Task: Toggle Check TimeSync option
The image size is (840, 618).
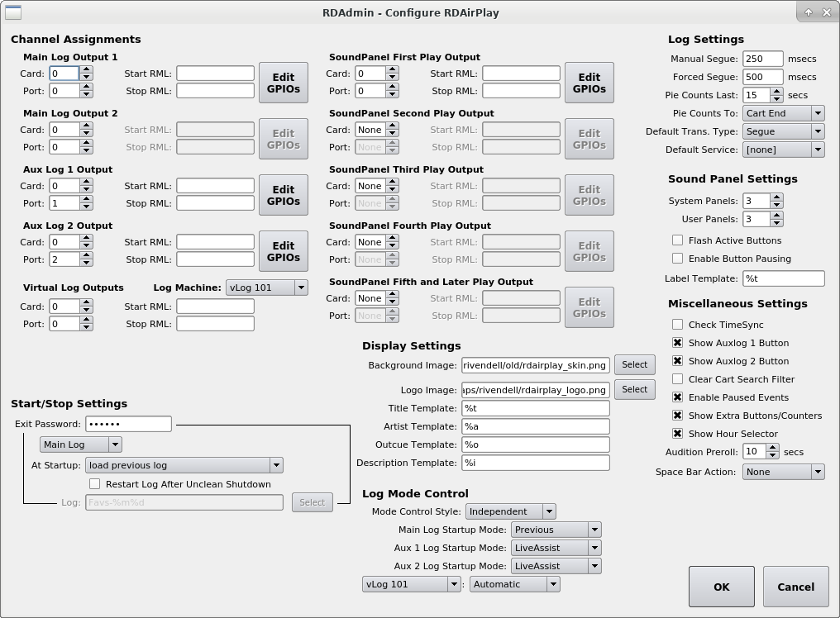Action: click(x=678, y=325)
